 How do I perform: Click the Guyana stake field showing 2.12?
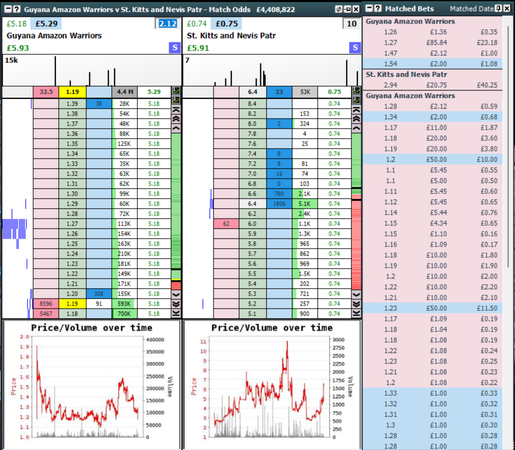pyautogui.click(x=167, y=24)
